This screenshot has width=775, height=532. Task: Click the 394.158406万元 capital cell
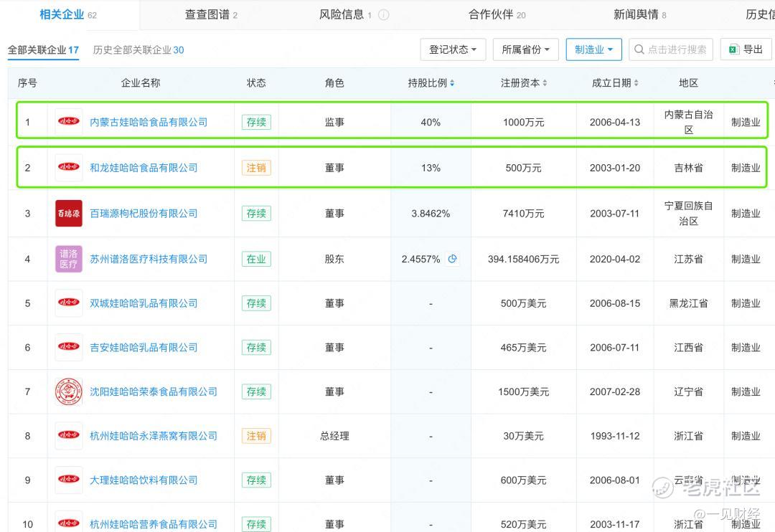point(523,259)
